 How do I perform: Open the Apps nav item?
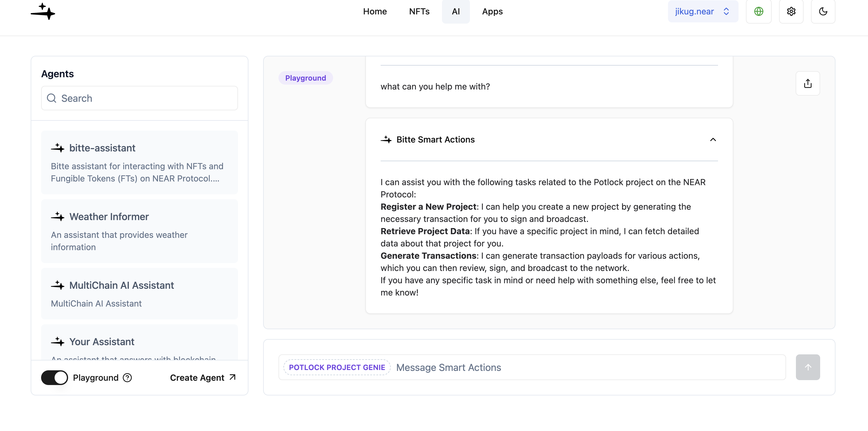pos(492,11)
